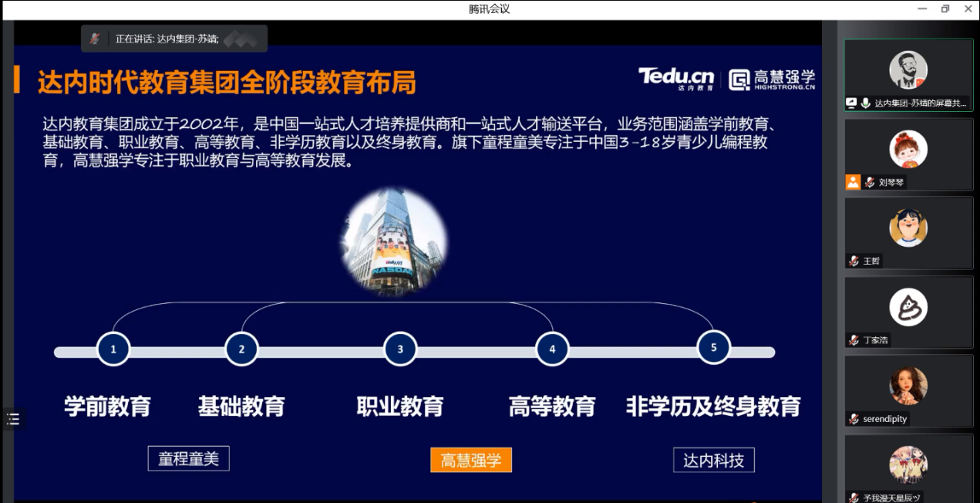Click the 腾讯会议 window title

(490, 9)
